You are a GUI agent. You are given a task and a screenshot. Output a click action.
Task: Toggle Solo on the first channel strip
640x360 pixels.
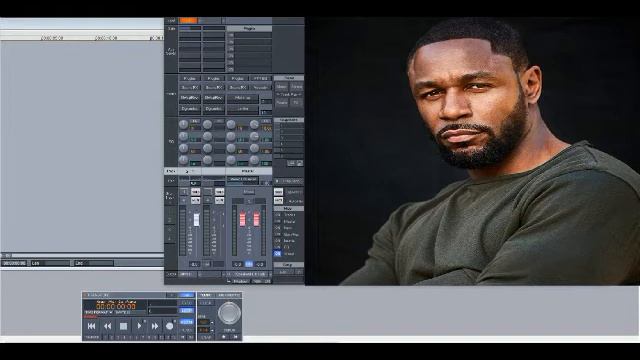196,192
